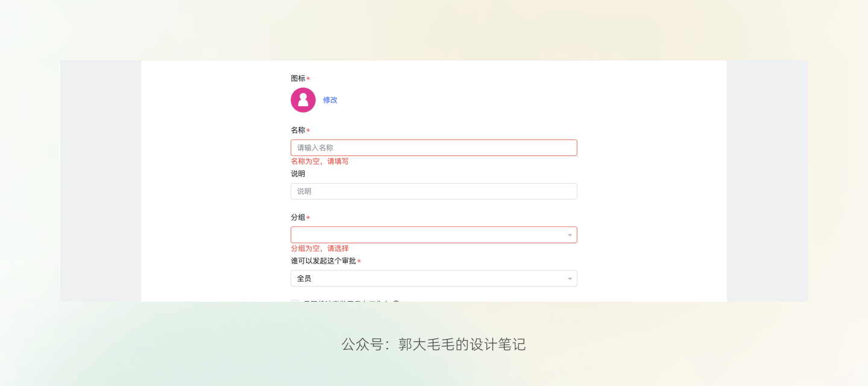868x386 pixels.
Task: Click the "名称" field label
Action: [x=298, y=130]
